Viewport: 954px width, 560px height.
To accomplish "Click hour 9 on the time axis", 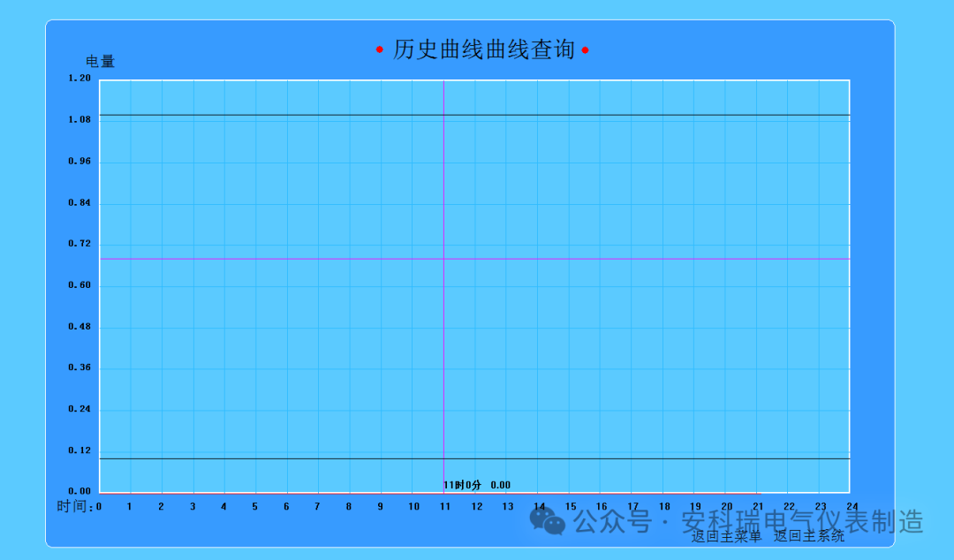I will 380,506.
